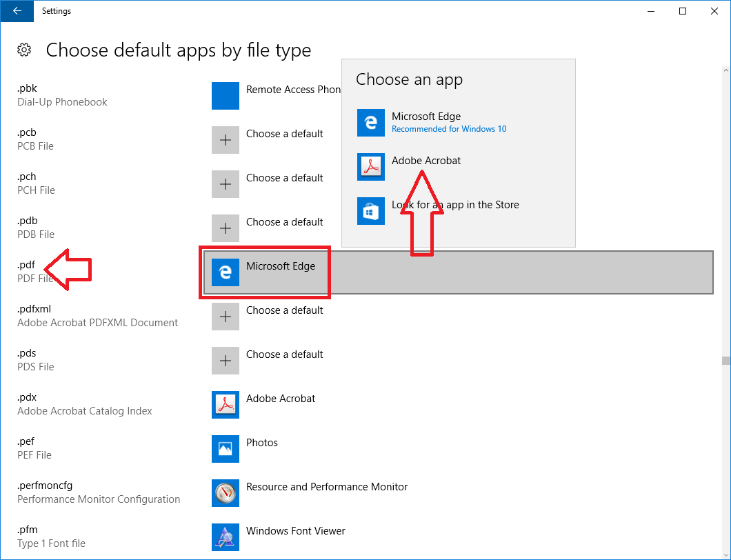Click Choose a default for .pch

coord(284,178)
